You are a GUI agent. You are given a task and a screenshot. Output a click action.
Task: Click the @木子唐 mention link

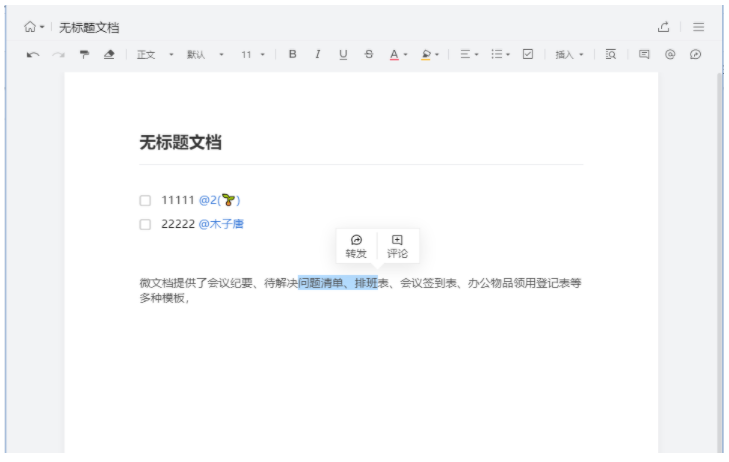tap(221, 224)
